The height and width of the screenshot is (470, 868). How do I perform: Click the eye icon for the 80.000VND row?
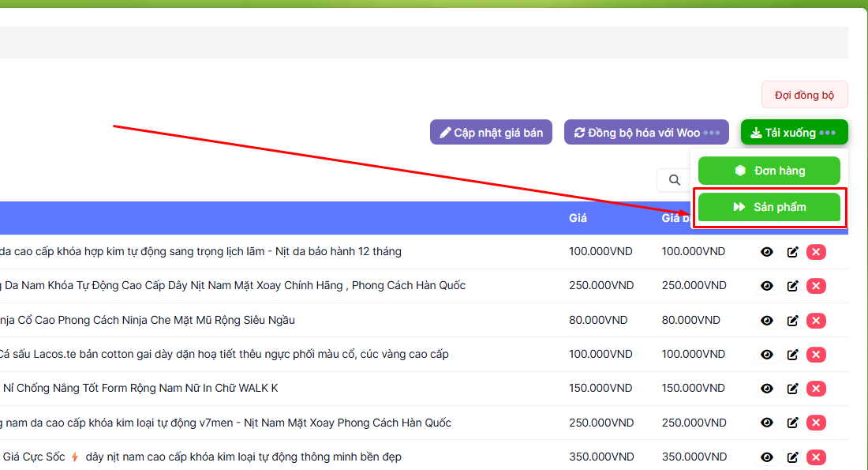(x=766, y=320)
